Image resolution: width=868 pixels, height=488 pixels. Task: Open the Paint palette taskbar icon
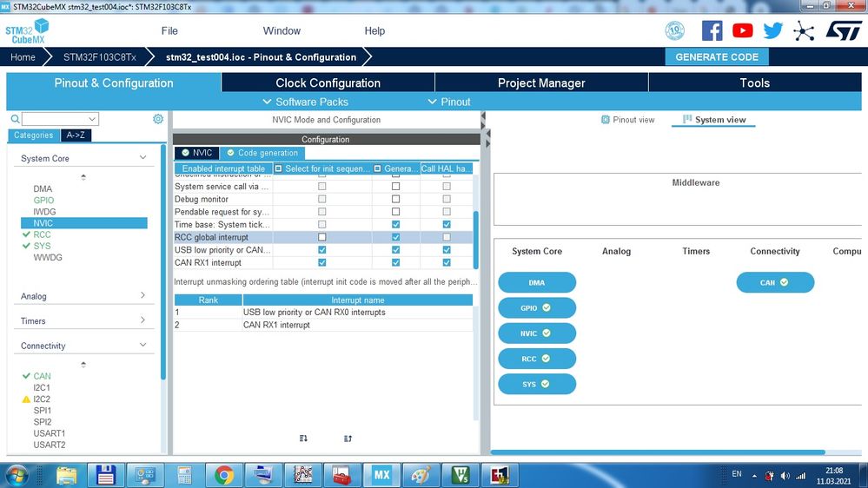pos(421,475)
